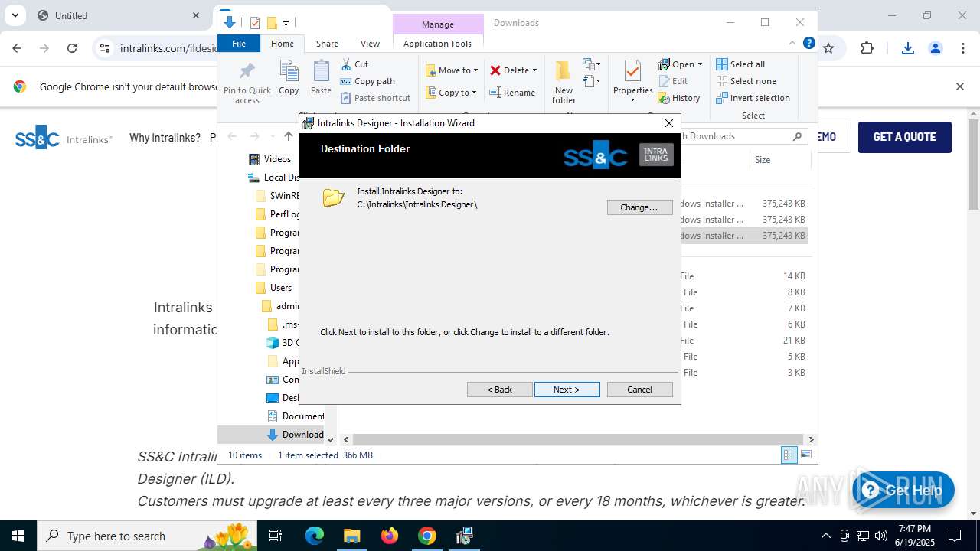Open Chrome tab search dropdown
The image size is (980, 551).
tap(15, 15)
